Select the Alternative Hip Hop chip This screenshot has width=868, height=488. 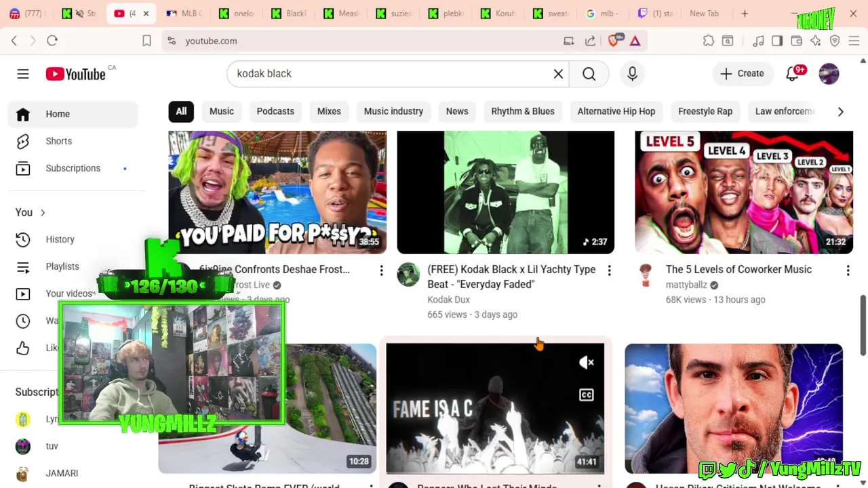(616, 111)
